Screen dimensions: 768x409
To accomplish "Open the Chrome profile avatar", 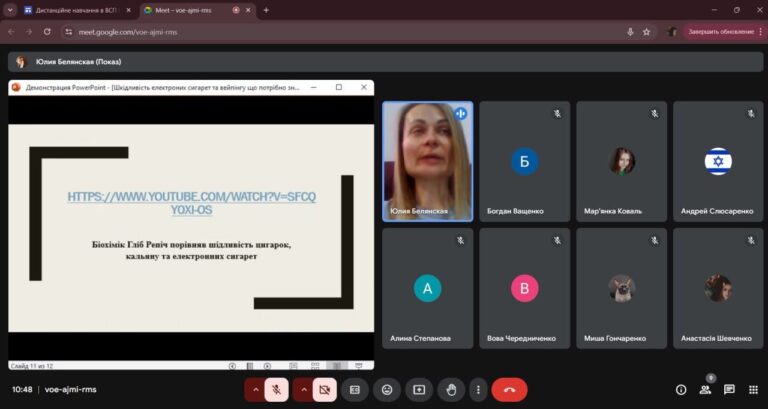I will pos(672,32).
